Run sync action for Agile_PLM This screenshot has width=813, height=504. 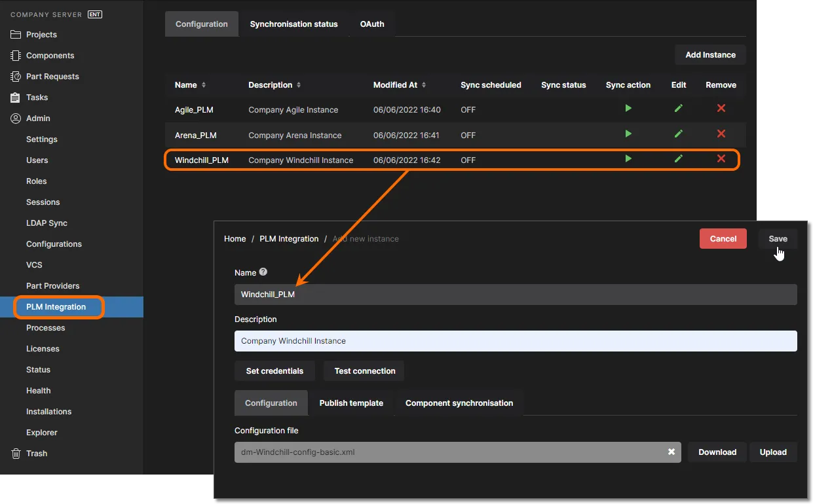point(628,108)
